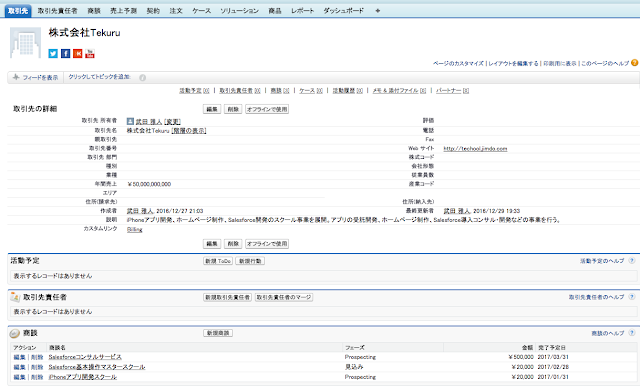Click the 新規商談 button

click(x=218, y=333)
